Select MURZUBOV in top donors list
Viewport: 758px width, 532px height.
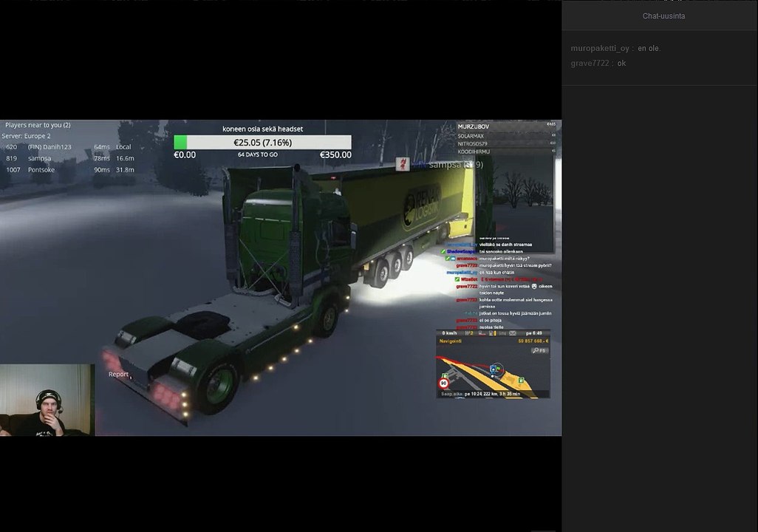pyautogui.click(x=474, y=126)
